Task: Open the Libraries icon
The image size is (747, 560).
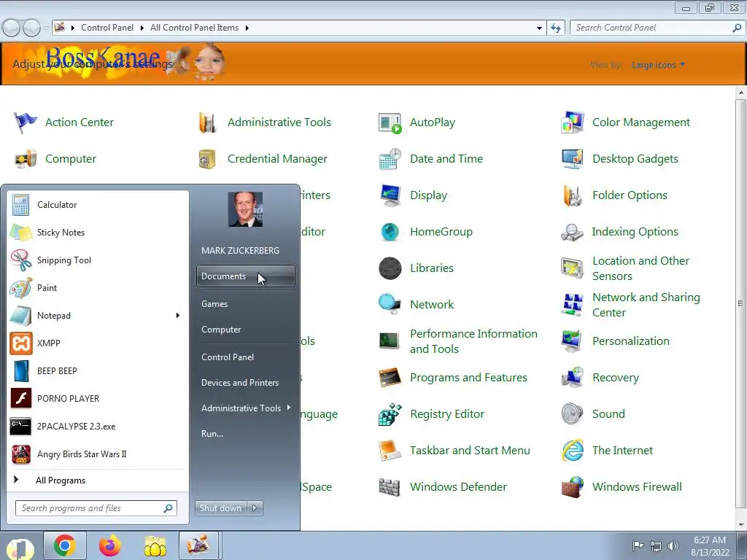Action: click(x=390, y=268)
